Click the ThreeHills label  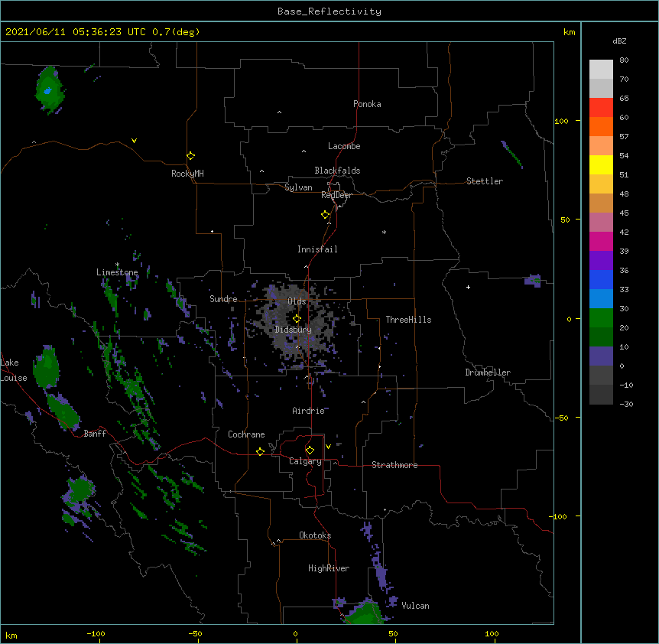coord(408,320)
